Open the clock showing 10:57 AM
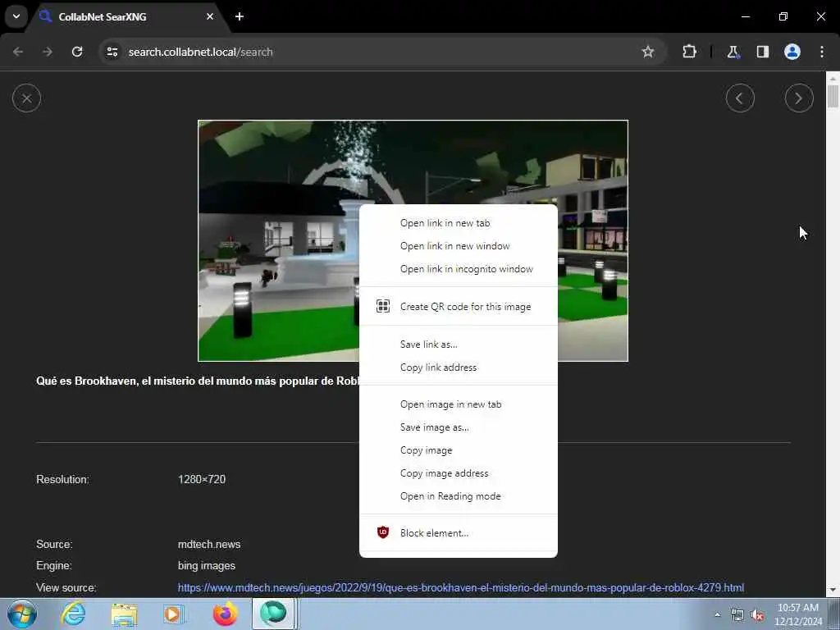The width and height of the screenshot is (840, 630). (797, 614)
